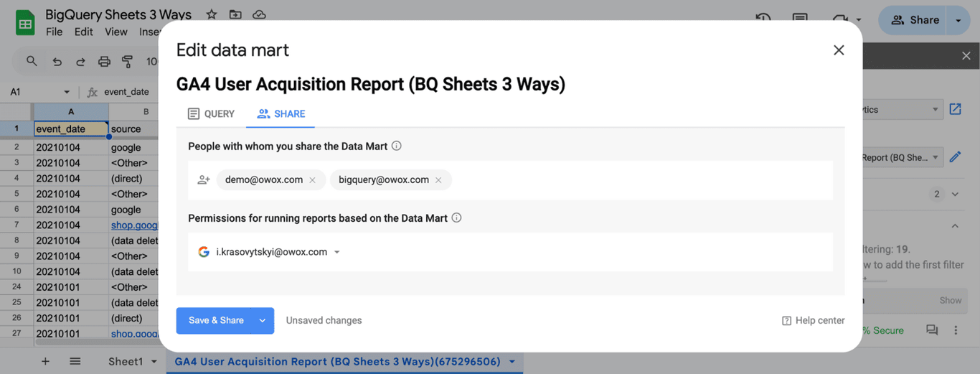Select the source header cell in column B

point(134,129)
